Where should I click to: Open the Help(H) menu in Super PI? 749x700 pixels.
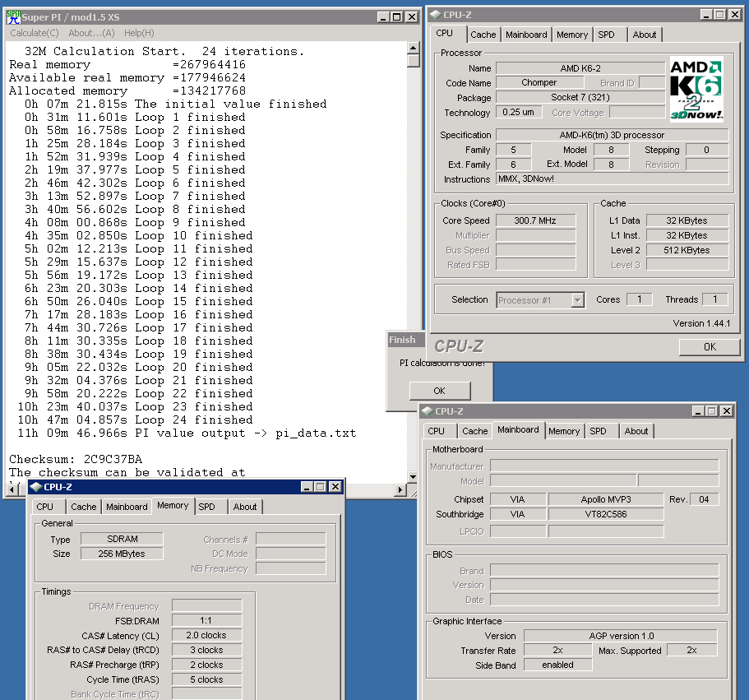coord(139,33)
